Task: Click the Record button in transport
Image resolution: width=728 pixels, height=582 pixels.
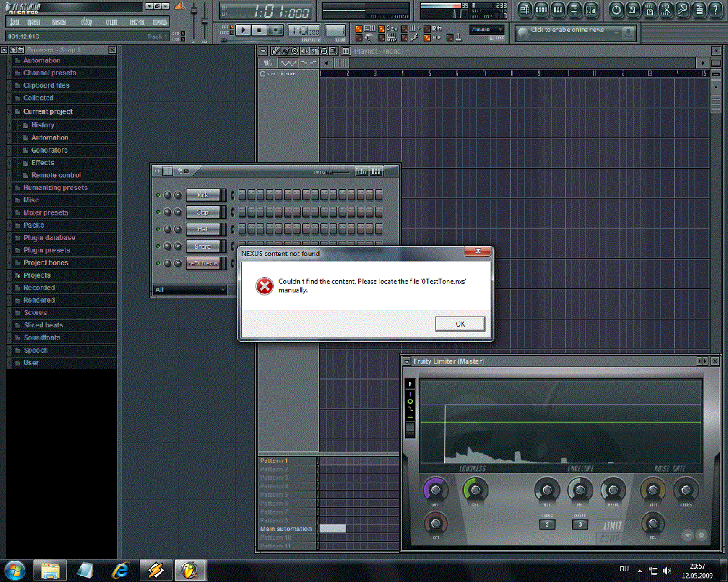Action: tap(276, 30)
